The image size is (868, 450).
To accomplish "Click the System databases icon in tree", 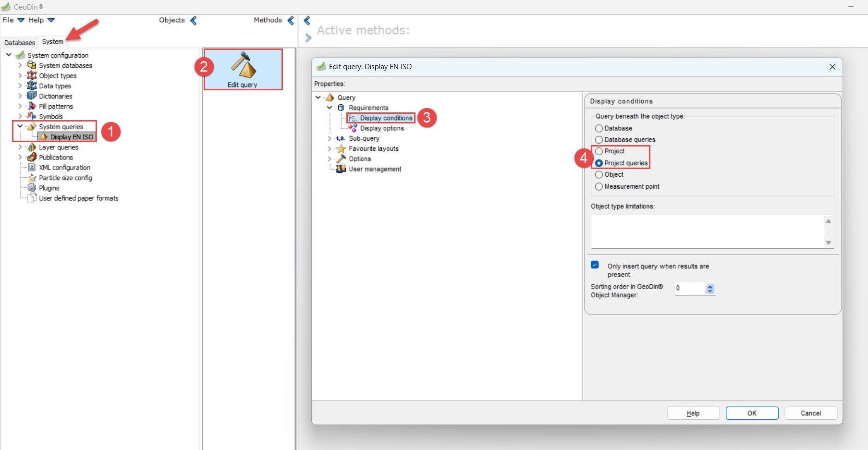I will [x=32, y=65].
